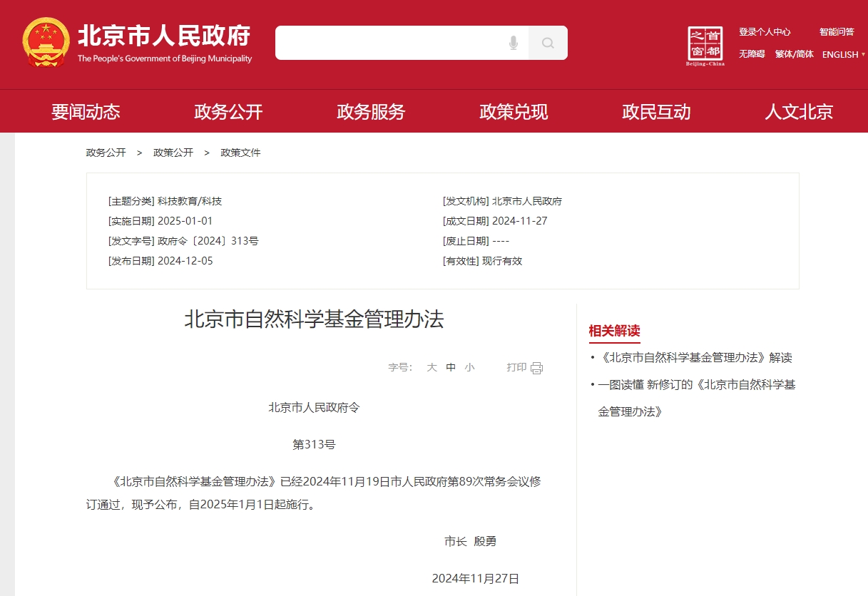Click the 政策公开 breadcrumb link

pos(173,153)
